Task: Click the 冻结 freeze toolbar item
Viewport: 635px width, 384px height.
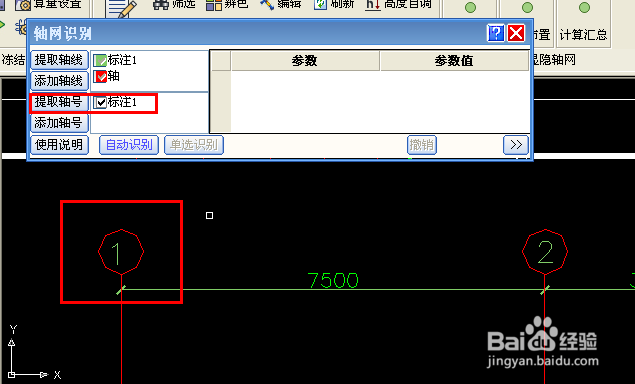Action: 13,60
